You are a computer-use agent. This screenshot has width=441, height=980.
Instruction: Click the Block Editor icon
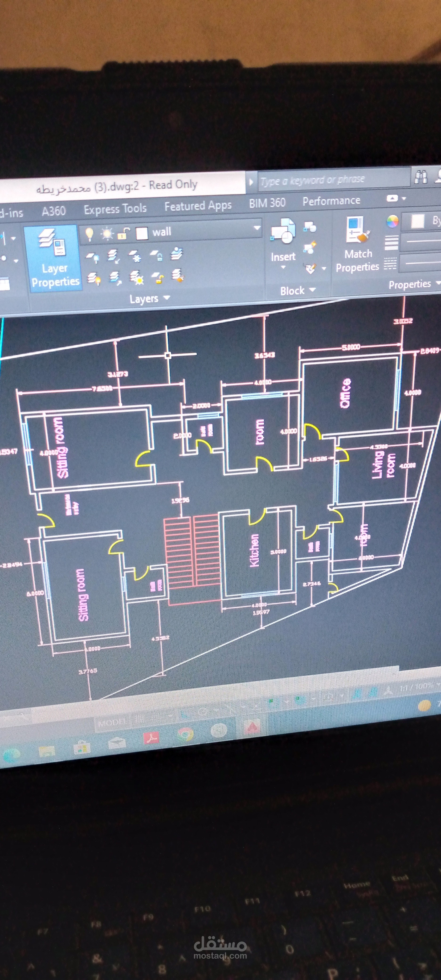[x=310, y=248]
